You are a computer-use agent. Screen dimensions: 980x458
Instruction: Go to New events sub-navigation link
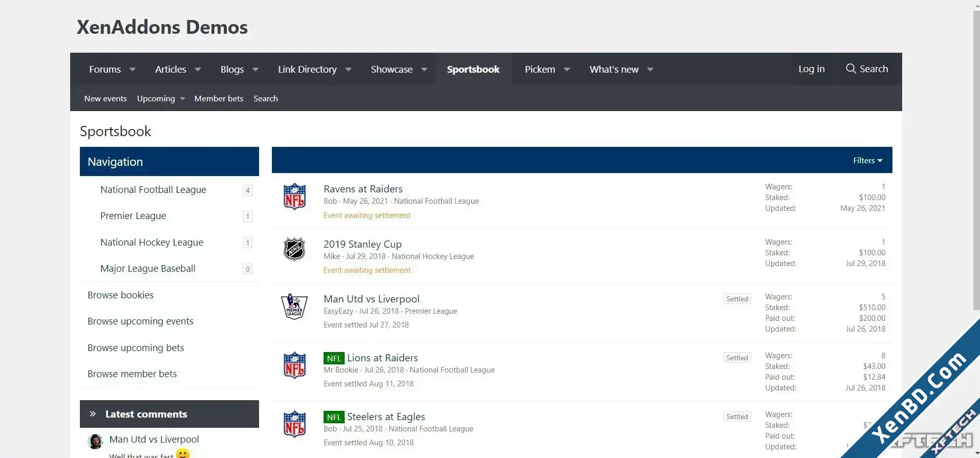tap(105, 99)
